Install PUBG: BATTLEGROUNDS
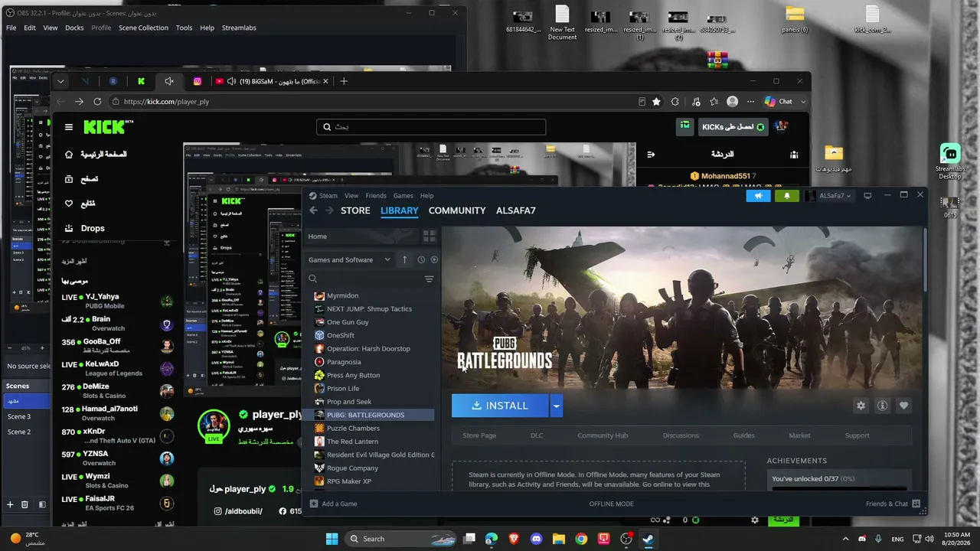Image resolution: width=980 pixels, height=551 pixels. 500,406
